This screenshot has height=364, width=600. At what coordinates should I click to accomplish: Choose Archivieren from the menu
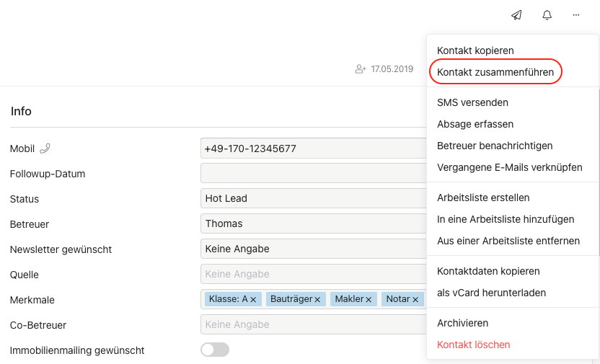463,323
